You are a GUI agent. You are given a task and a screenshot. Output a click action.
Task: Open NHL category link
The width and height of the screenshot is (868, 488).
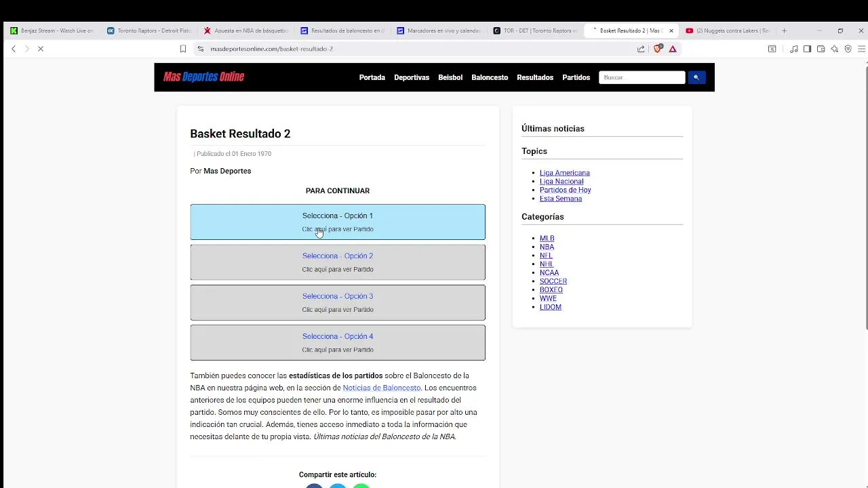[546, 264]
